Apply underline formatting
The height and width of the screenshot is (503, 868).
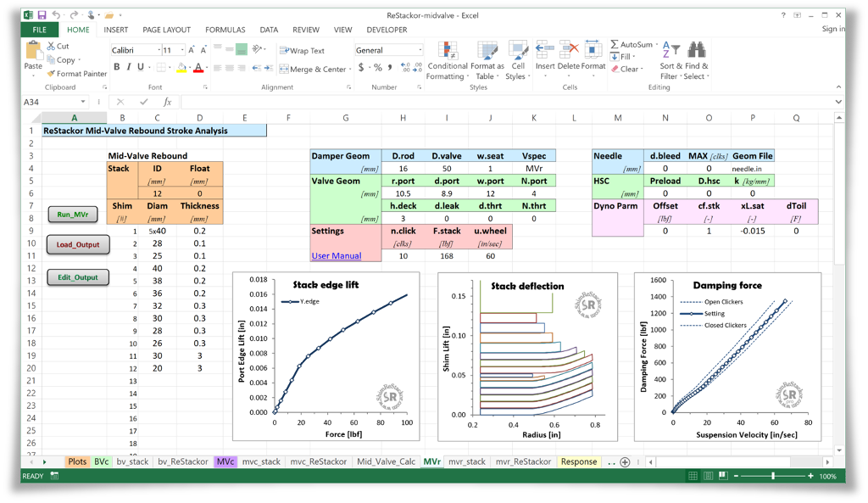(x=141, y=67)
